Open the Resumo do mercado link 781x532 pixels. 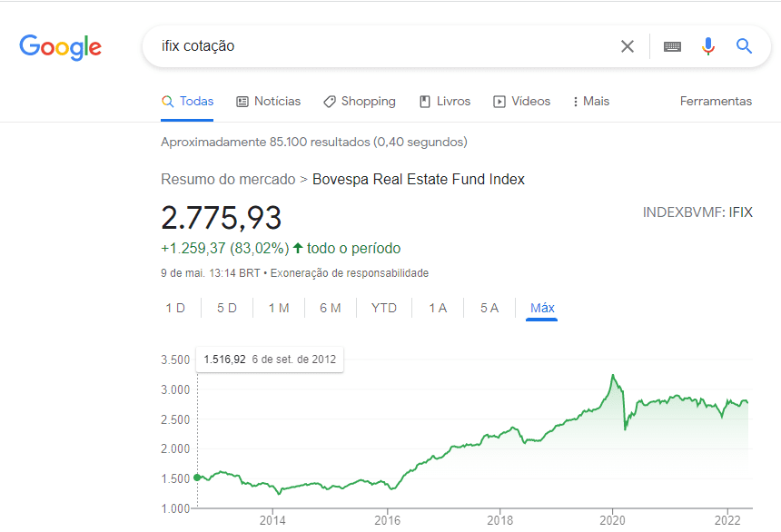pyautogui.click(x=228, y=180)
